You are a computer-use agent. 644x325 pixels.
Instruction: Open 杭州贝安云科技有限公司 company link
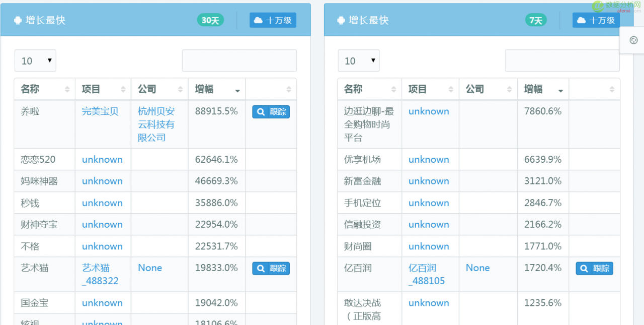tap(156, 124)
